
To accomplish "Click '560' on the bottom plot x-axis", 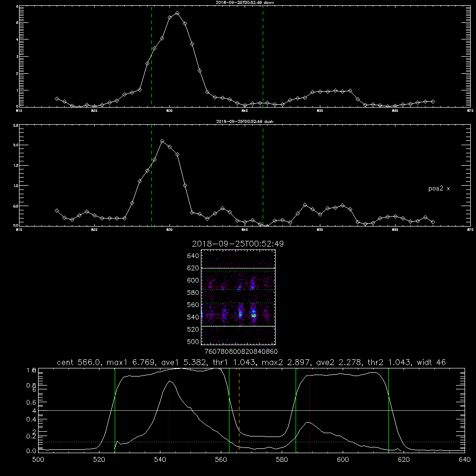I will coord(221,460).
